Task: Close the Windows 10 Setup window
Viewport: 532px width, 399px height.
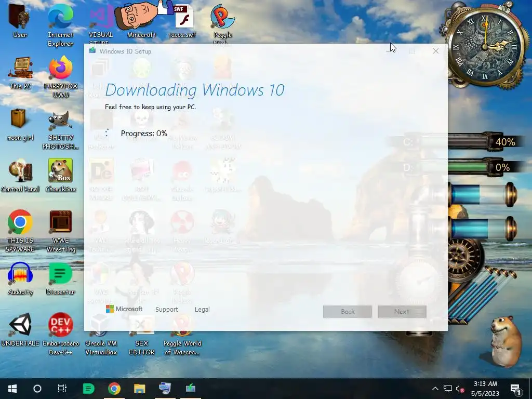Action: (x=436, y=51)
